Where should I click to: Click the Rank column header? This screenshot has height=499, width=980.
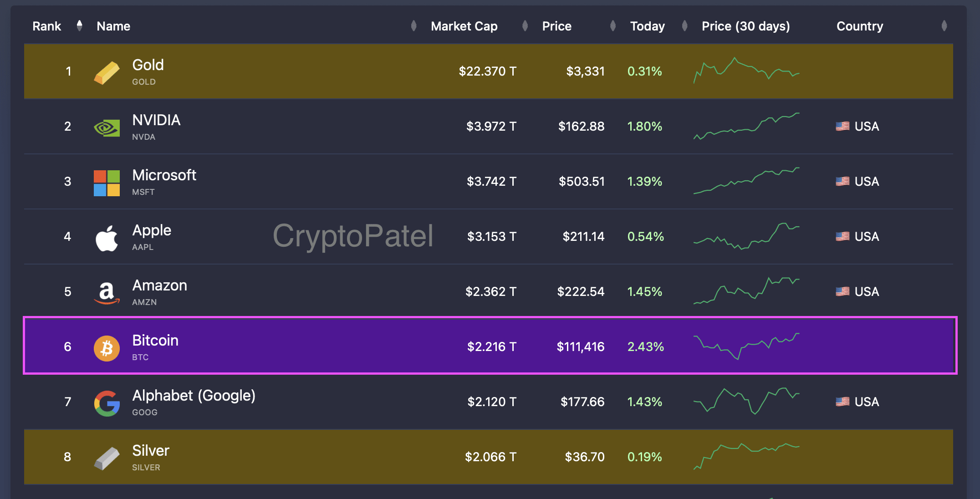(x=46, y=26)
